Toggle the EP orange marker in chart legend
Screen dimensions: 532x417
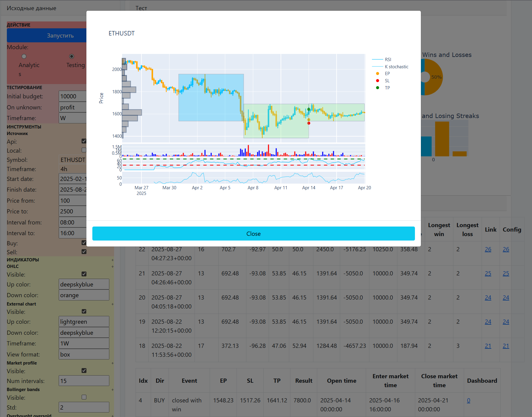[x=387, y=74]
